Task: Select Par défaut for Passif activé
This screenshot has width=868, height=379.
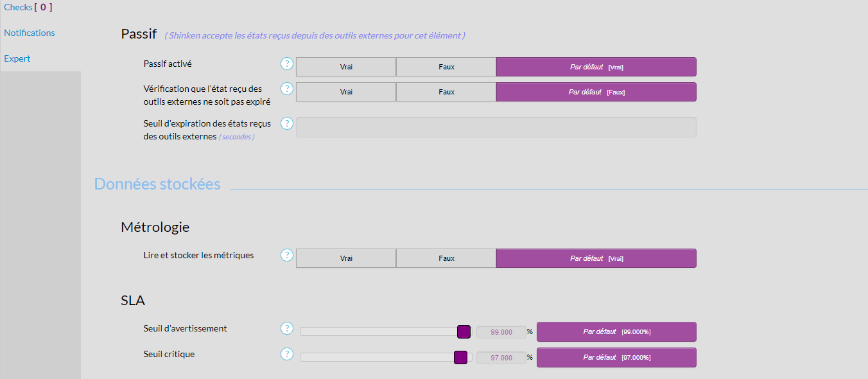Action: tap(596, 67)
